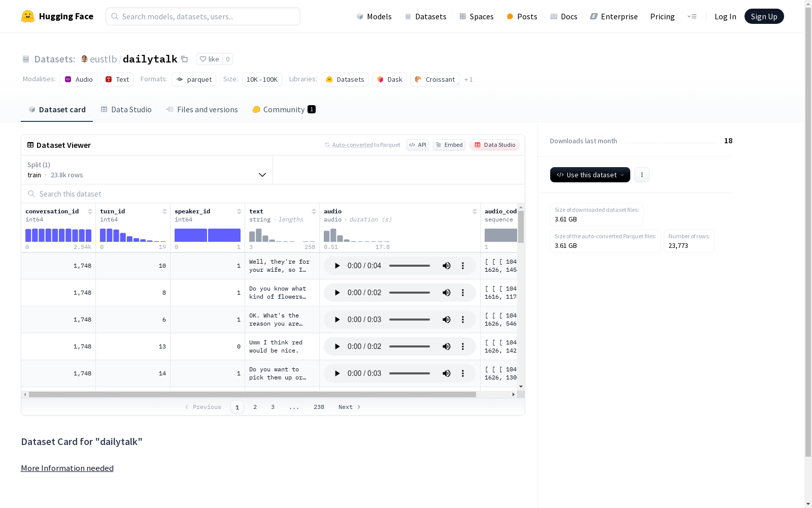Switch to the Data Studio tab

pos(126,109)
